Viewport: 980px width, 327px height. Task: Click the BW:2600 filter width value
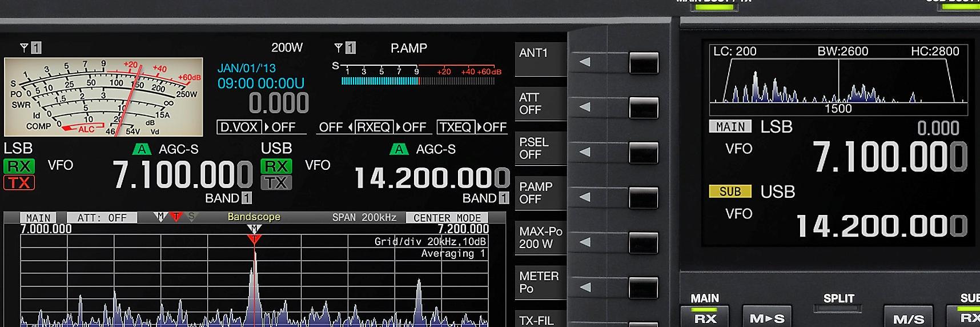tap(843, 51)
